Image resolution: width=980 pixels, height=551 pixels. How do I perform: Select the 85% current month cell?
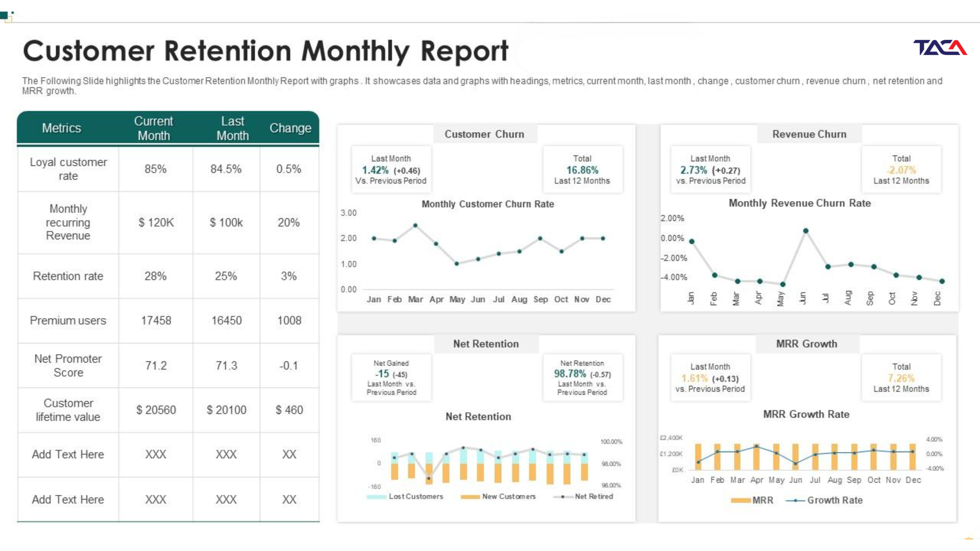[x=155, y=169]
